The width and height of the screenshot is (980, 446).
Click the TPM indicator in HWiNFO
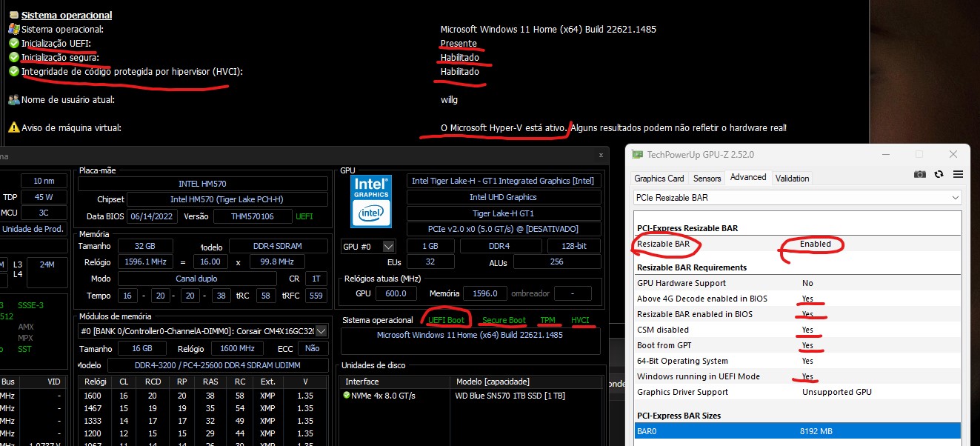click(x=547, y=320)
